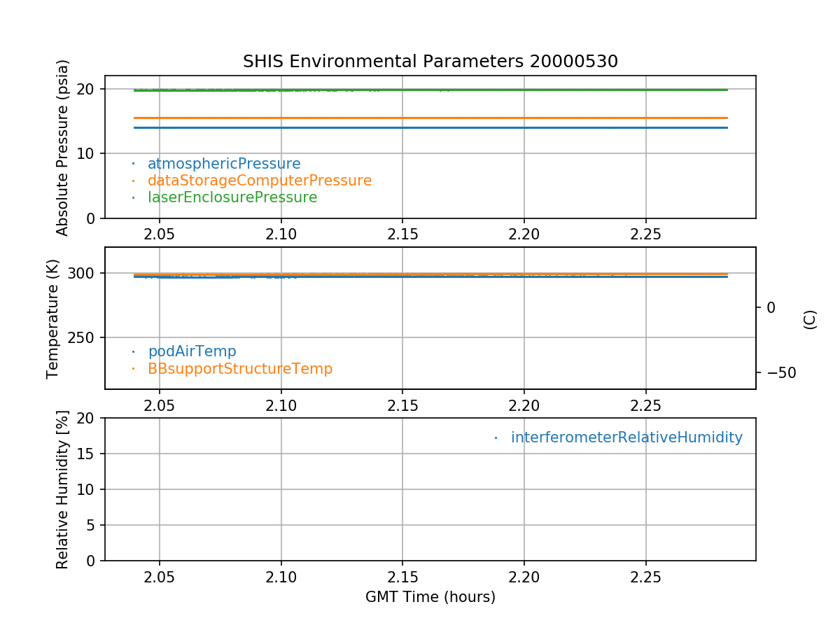Click the orange line in temperature plot

[560, 274]
